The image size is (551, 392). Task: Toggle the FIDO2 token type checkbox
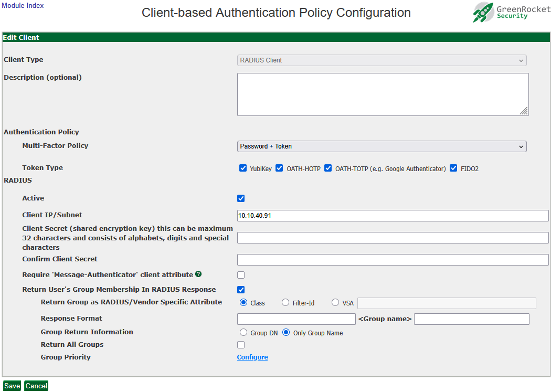click(x=453, y=168)
